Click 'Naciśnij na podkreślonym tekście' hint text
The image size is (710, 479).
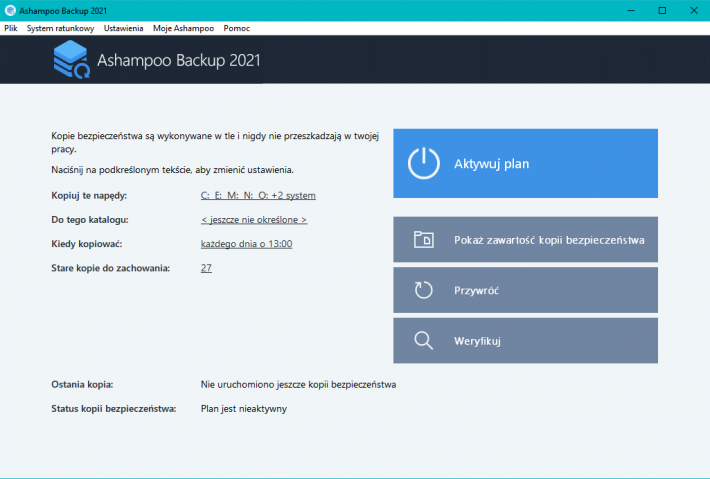[173, 170]
